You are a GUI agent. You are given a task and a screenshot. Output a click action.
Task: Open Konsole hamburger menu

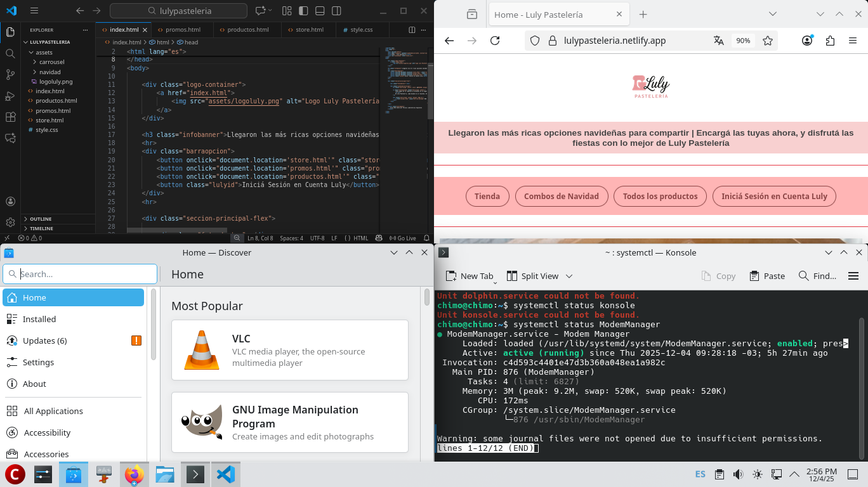pyautogui.click(x=853, y=276)
